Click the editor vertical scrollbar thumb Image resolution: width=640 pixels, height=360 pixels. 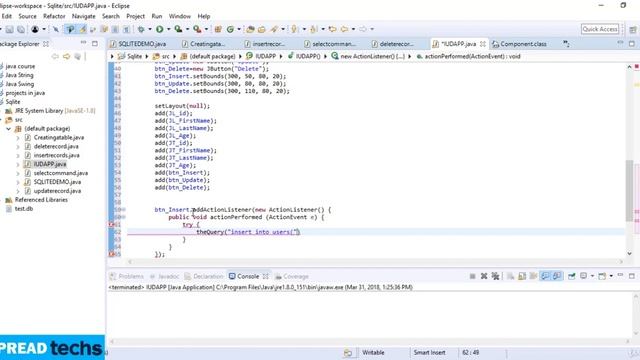coord(629,190)
